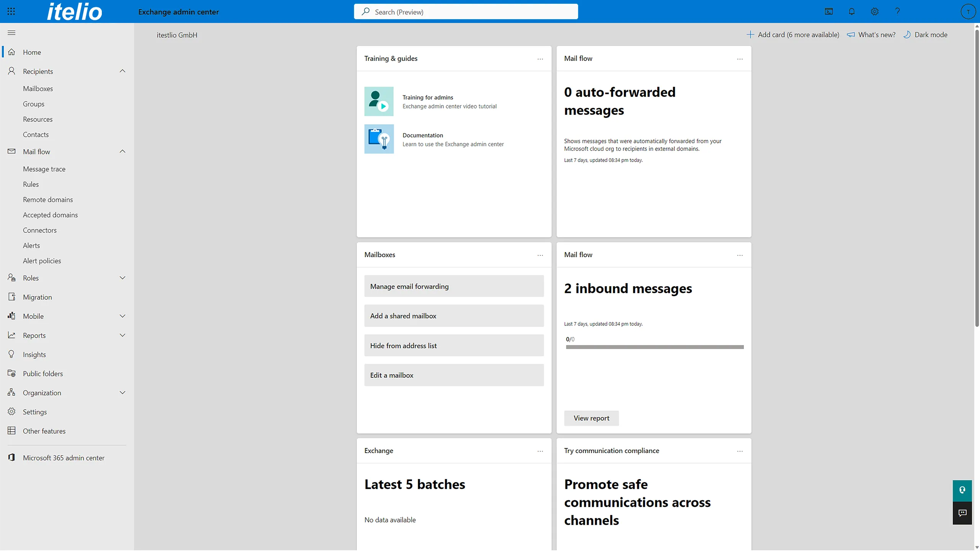Open the teal help headset widget
This screenshot has width=980, height=551.
962,491
